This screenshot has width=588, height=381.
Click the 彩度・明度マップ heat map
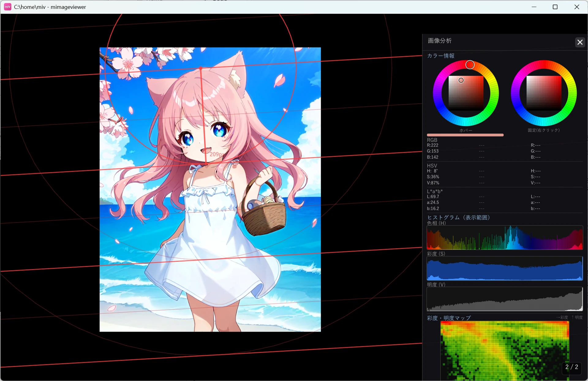[505, 351]
